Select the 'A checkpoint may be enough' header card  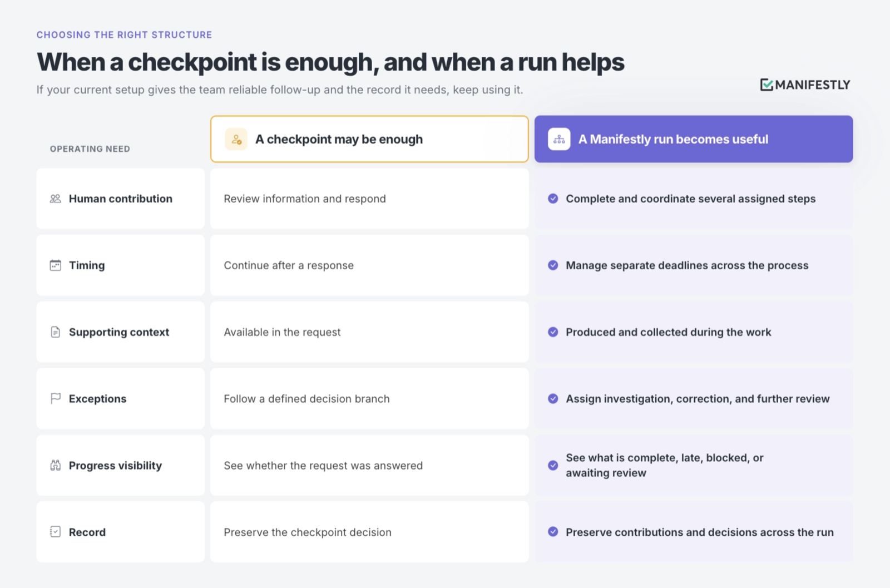click(369, 139)
